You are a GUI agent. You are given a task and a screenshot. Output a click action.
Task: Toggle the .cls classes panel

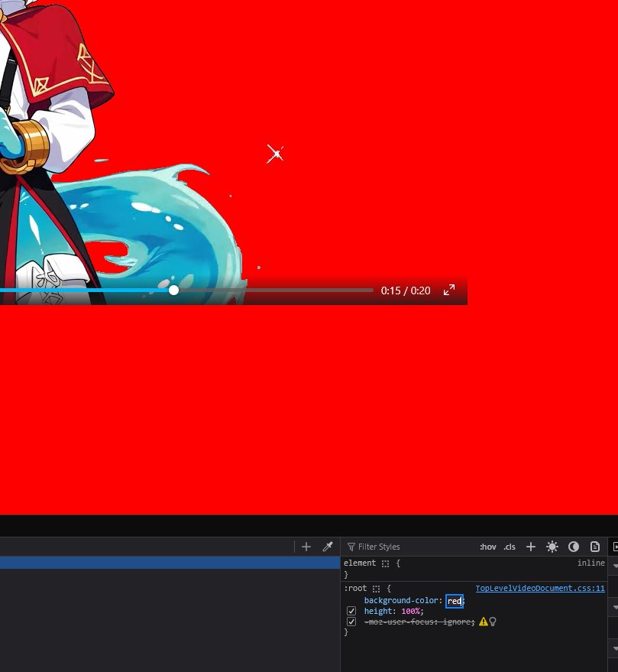coord(510,547)
